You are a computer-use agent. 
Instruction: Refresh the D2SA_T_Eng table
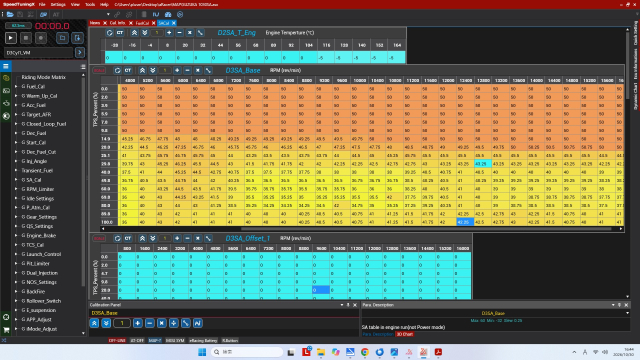click(x=109, y=33)
